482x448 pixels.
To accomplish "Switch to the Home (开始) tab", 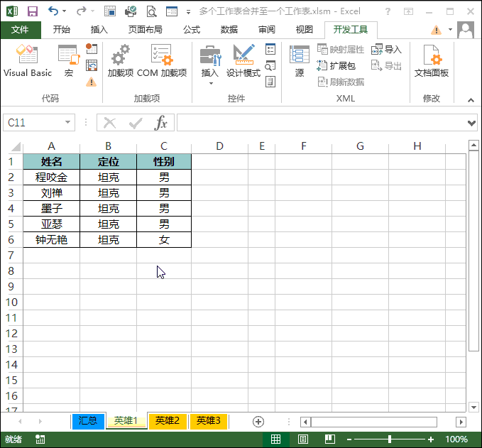I will pos(62,30).
